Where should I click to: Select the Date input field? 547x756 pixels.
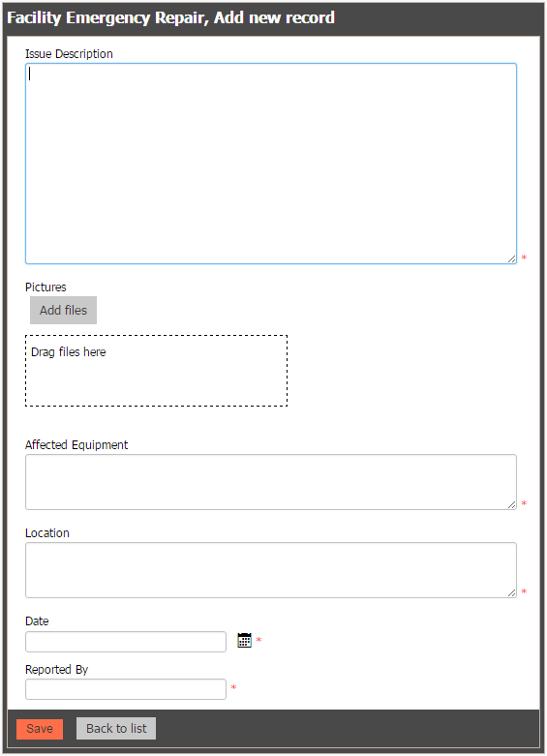(126, 642)
